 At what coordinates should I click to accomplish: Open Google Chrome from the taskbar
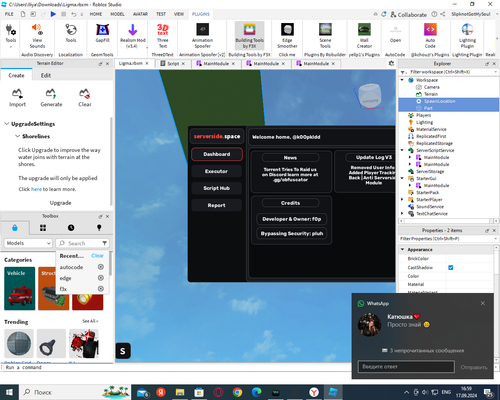(x=237, y=392)
